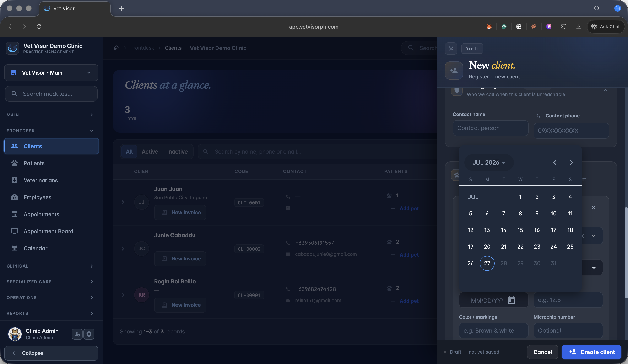
Task: Go to next month in calendar
Action: (x=572, y=162)
